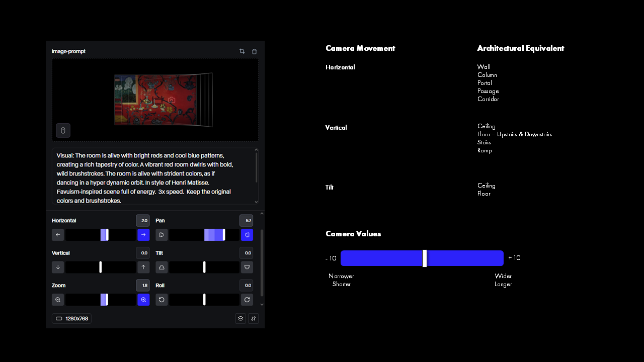Click the Zoom slider track

tap(101, 300)
